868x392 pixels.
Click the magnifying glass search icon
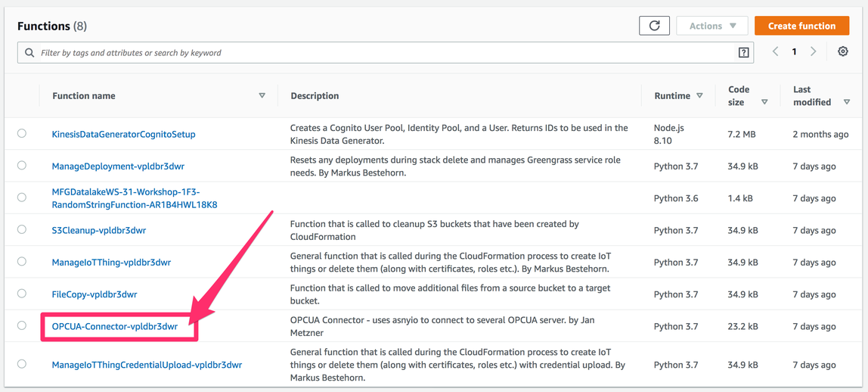tap(29, 53)
